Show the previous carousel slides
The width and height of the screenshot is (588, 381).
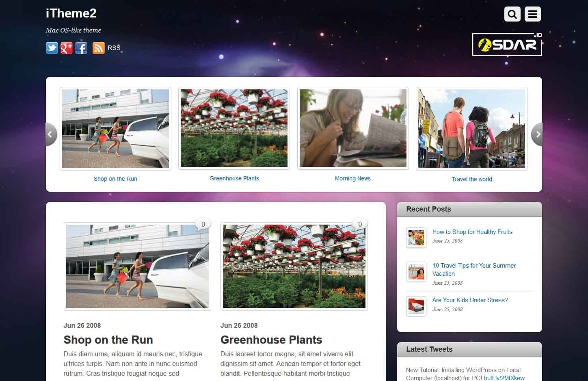pos(51,134)
